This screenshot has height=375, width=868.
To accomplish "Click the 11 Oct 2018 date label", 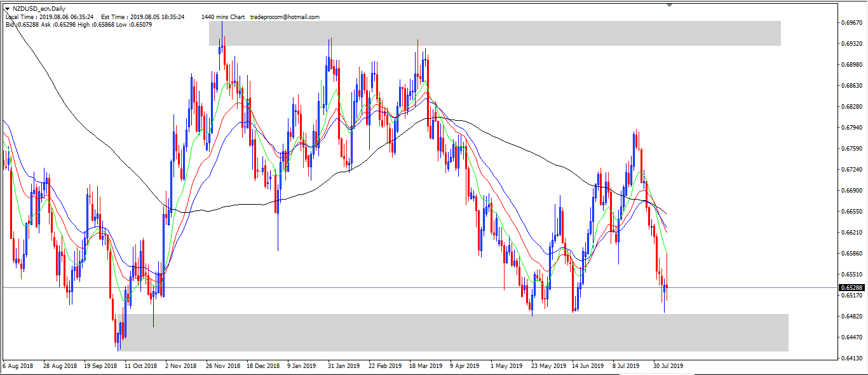I will pos(140,366).
